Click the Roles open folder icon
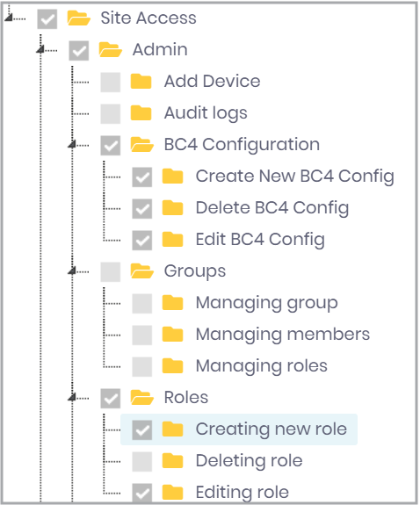The image size is (420, 505). (x=141, y=398)
